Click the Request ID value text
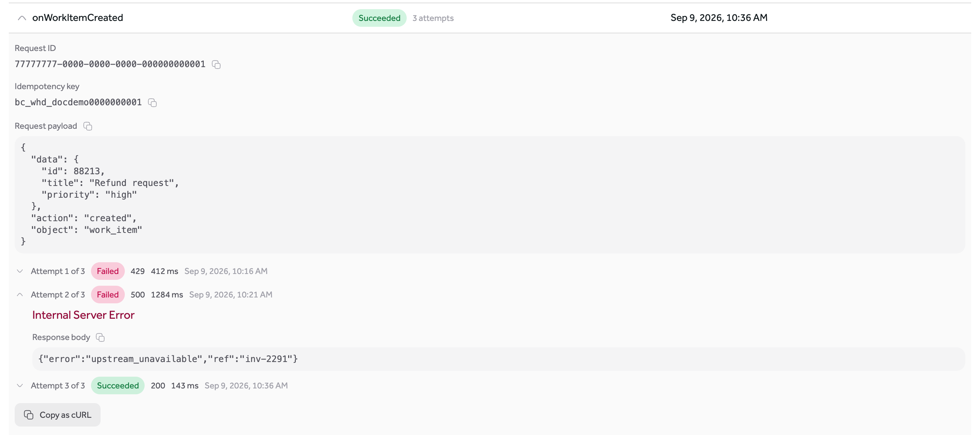Screen dimensions: 980x435 [110, 64]
